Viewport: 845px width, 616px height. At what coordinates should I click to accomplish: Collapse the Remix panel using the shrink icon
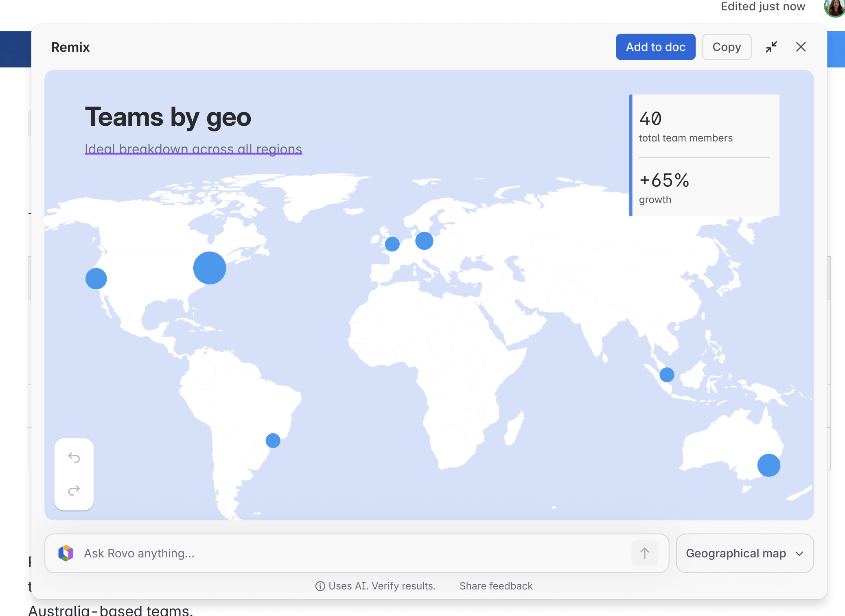(771, 47)
